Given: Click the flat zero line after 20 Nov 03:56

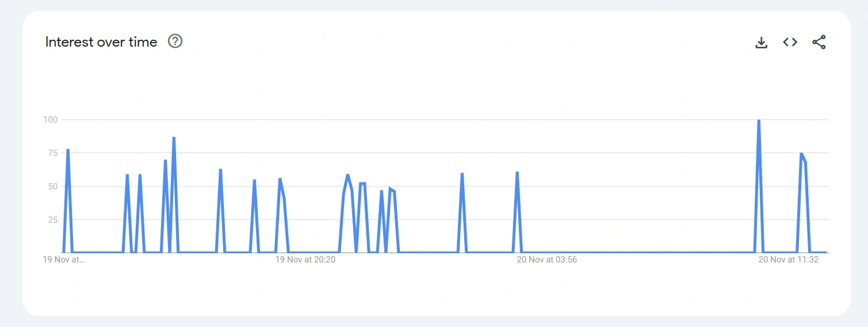Looking at the screenshot, I should tap(633, 252).
